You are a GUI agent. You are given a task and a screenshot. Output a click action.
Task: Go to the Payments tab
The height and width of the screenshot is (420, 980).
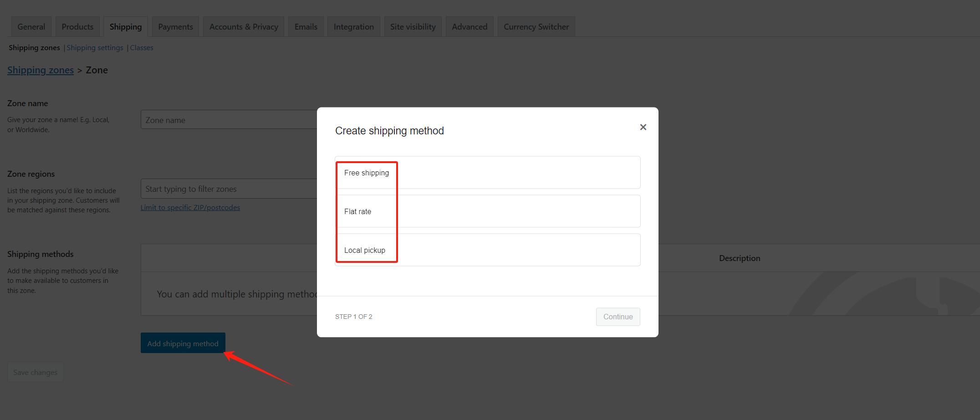pyautogui.click(x=176, y=27)
